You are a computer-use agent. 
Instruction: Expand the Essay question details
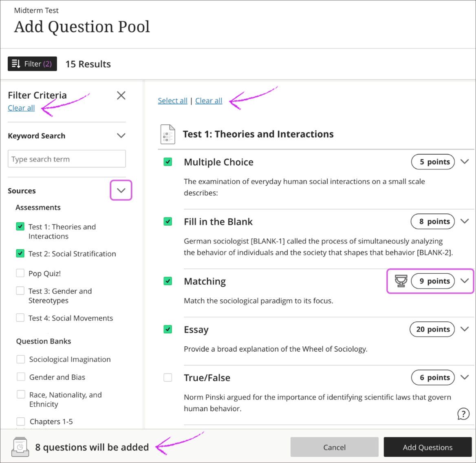(465, 329)
